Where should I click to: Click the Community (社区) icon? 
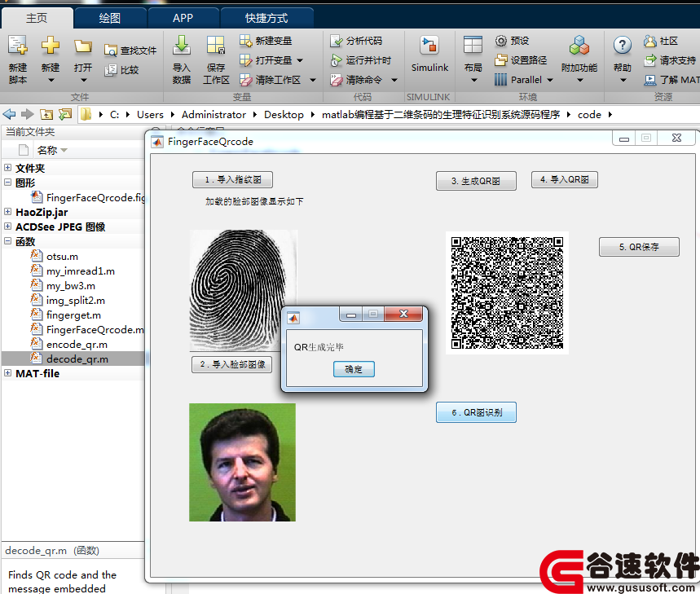tap(650, 41)
